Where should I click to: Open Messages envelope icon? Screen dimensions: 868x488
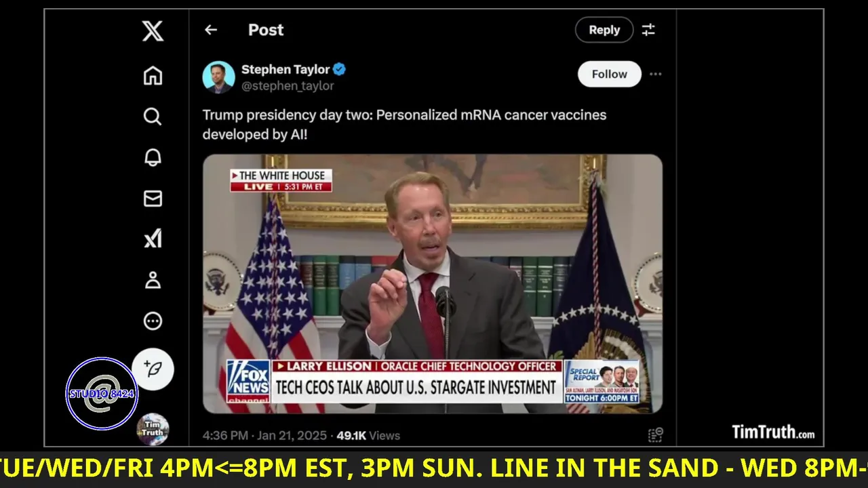(x=153, y=198)
